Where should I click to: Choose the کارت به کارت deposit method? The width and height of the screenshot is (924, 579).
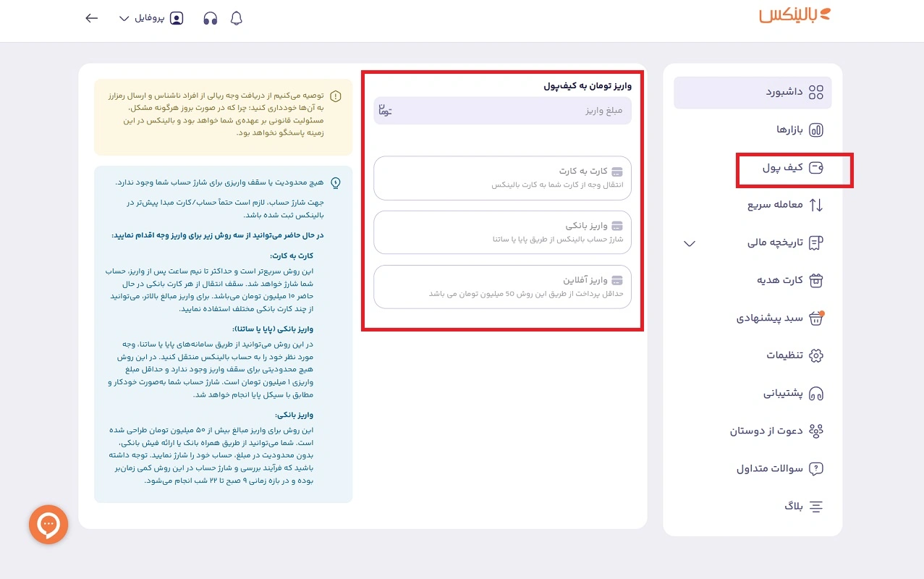pyautogui.click(x=502, y=178)
